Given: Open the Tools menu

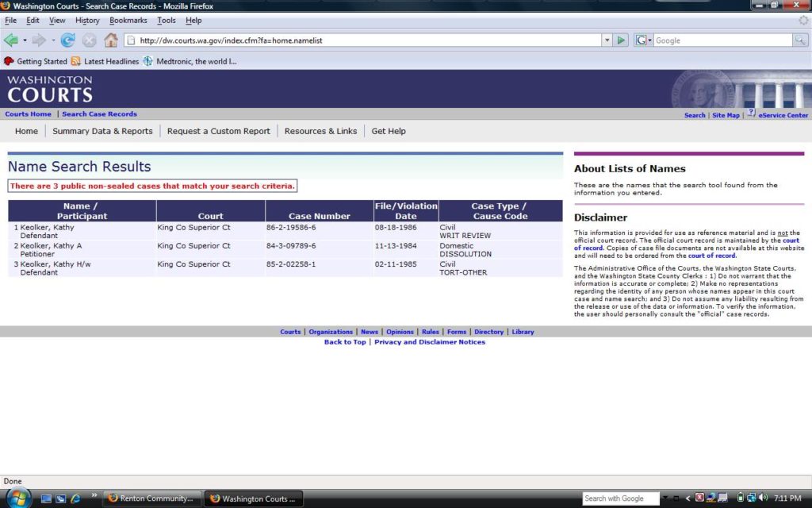Looking at the screenshot, I should (x=167, y=20).
